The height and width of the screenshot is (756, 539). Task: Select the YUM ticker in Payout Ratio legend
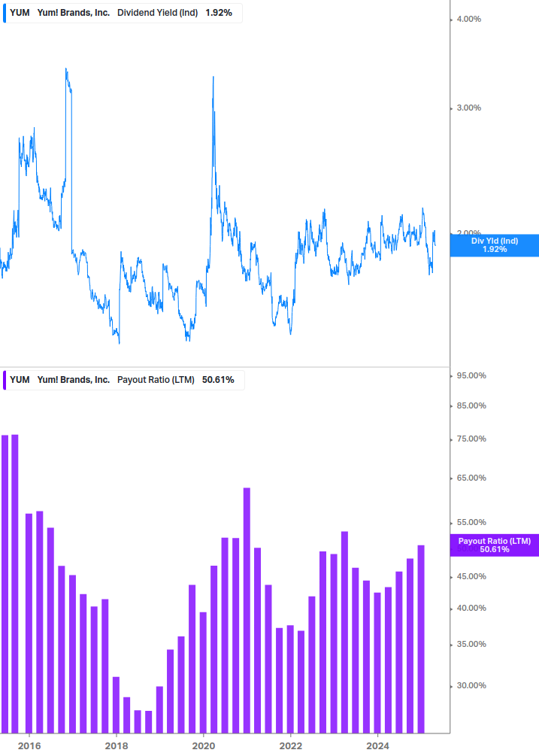coord(20,380)
